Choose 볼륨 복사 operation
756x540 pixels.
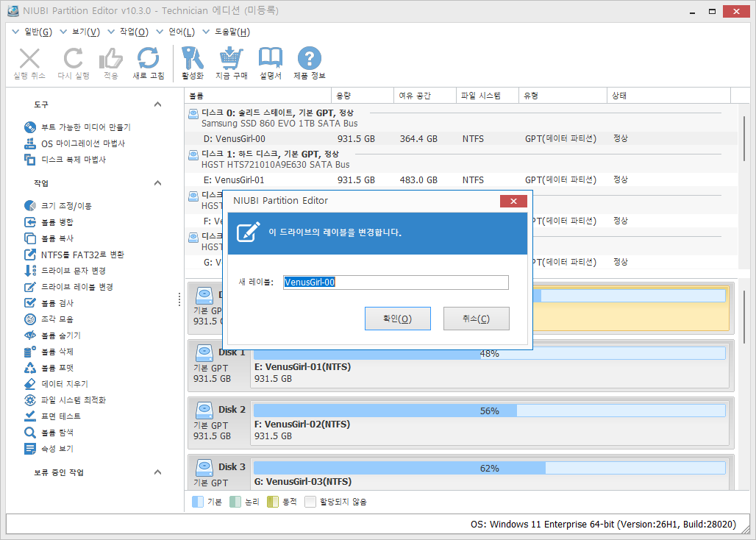coord(49,238)
